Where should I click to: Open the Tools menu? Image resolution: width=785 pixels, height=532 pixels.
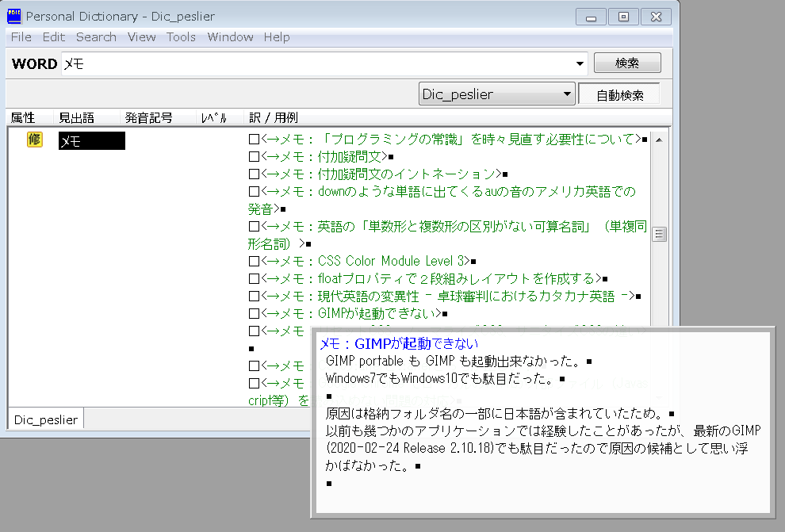[181, 36]
